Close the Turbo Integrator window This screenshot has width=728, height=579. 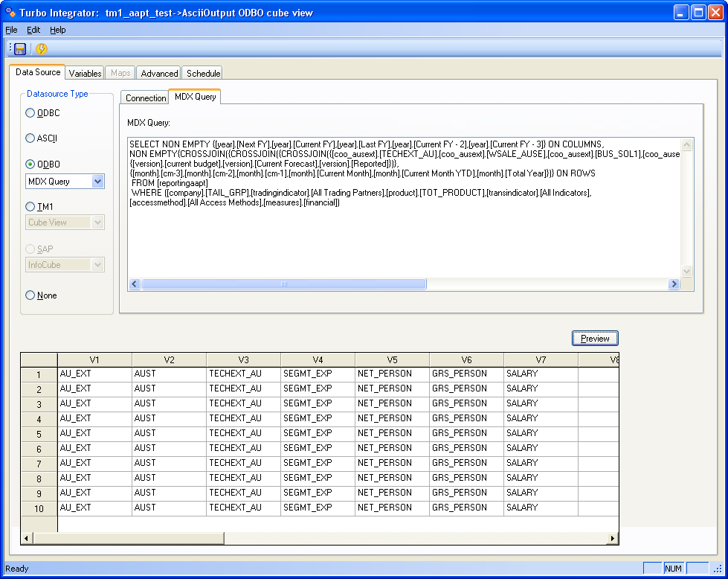pos(715,12)
